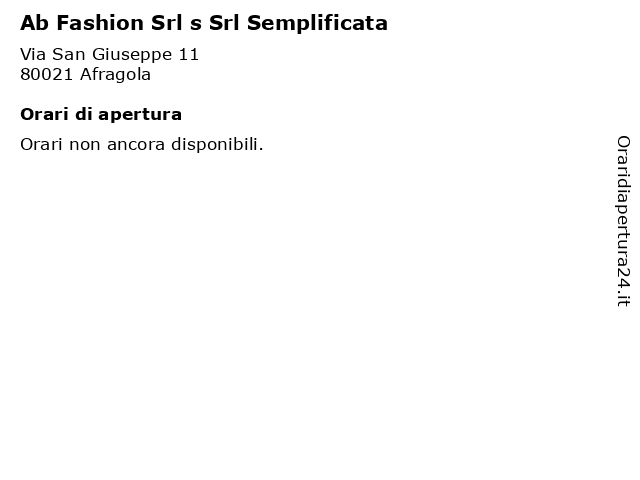Click the word Giuseppe in the address

coord(132,55)
